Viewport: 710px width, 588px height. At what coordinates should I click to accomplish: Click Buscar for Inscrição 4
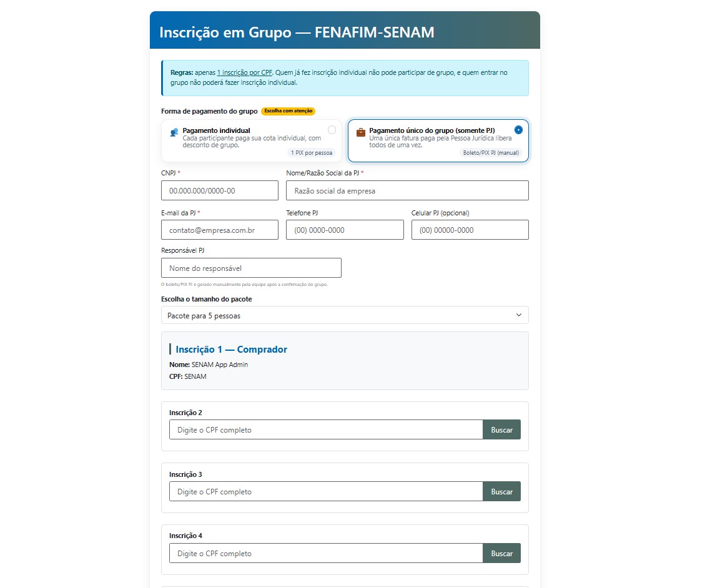pyautogui.click(x=501, y=553)
